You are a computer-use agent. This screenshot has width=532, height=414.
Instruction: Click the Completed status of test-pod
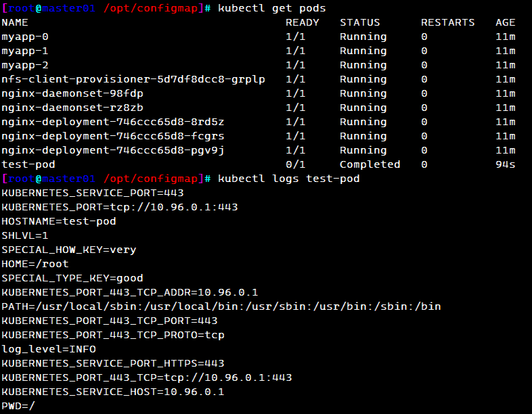point(370,164)
